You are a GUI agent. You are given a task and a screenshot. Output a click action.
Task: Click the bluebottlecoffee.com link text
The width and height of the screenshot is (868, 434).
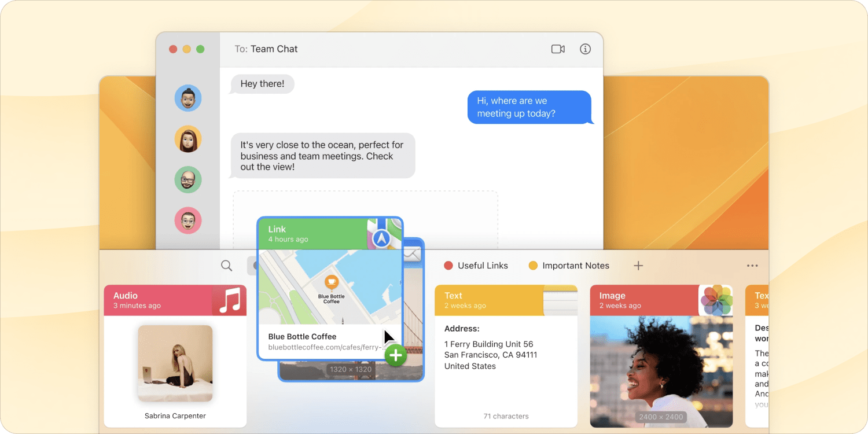tap(326, 348)
